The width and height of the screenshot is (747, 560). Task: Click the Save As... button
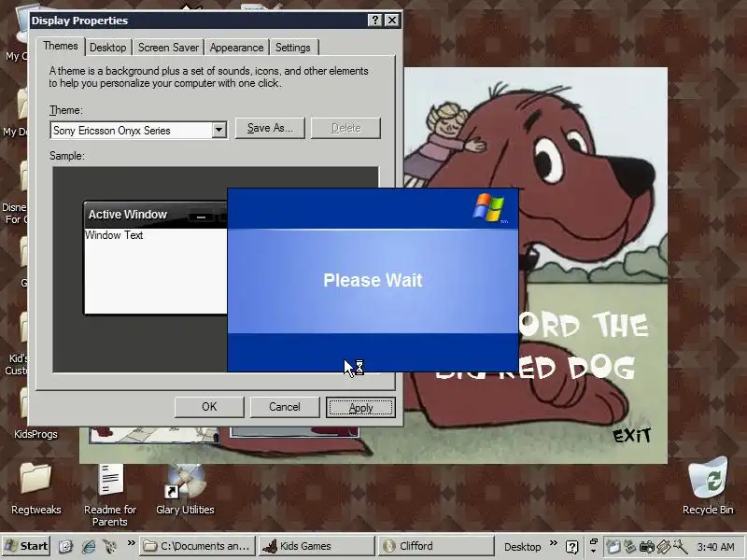tap(270, 128)
